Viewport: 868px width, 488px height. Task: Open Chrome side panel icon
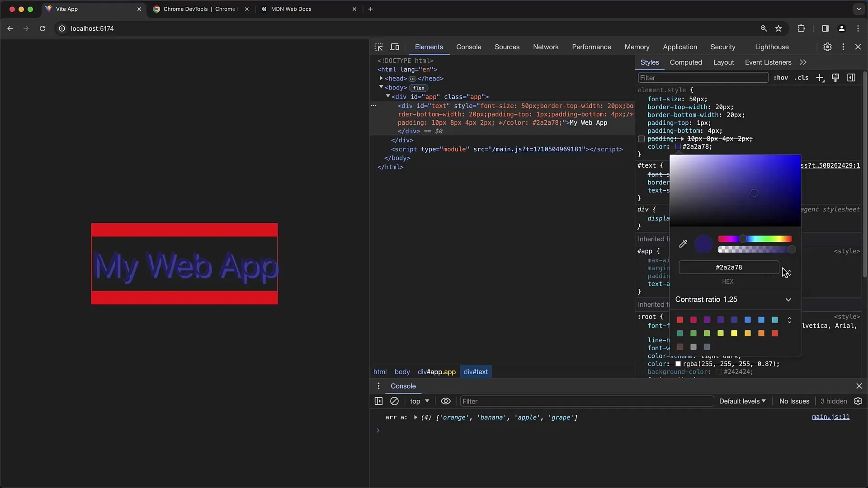[825, 28]
